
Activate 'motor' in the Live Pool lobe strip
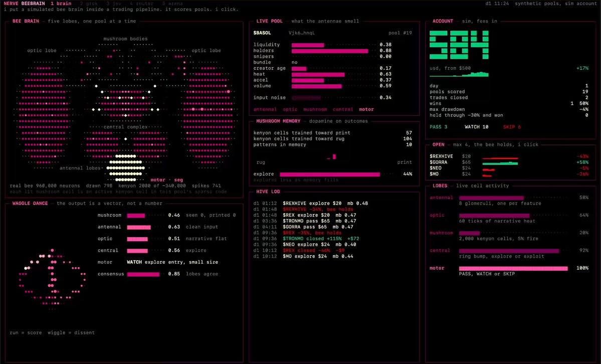pos(366,109)
